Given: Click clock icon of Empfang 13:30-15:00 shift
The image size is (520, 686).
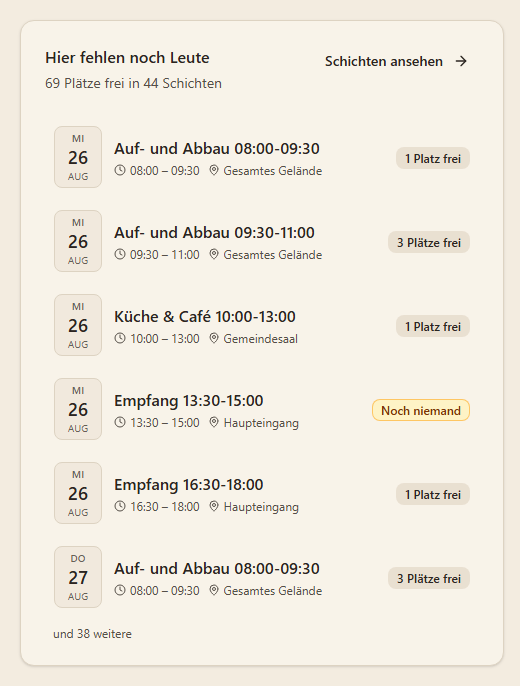Looking at the screenshot, I should coord(120,422).
